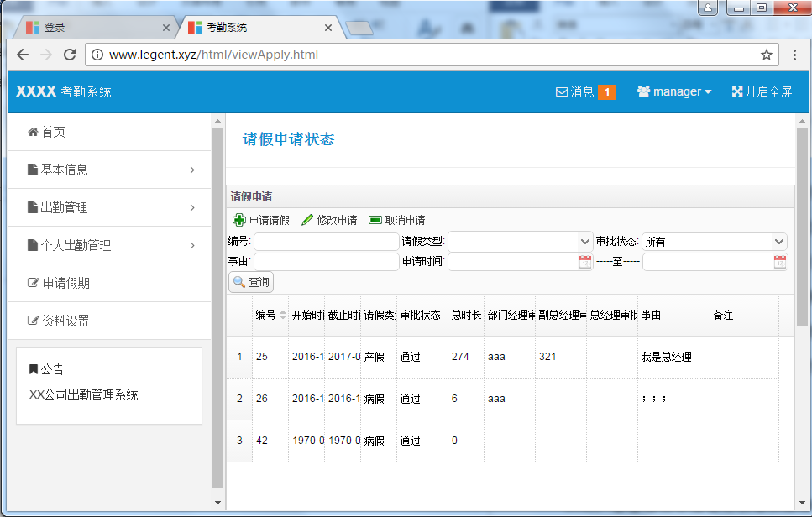Open the 请假类型 dropdown arrow

(584, 242)
